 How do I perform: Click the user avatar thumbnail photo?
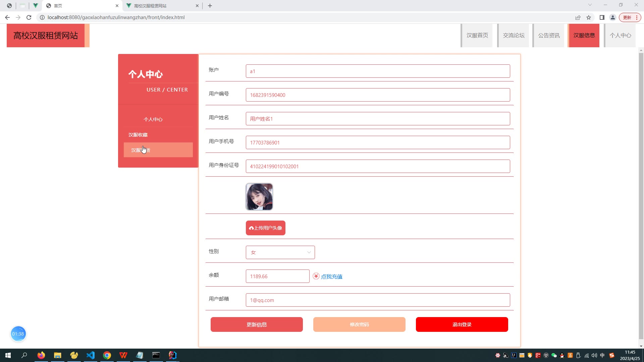tap(259, 197)
